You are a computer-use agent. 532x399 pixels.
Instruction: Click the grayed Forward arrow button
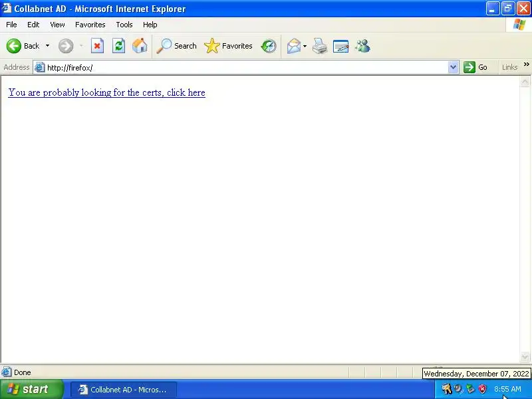tap(65, 46)
